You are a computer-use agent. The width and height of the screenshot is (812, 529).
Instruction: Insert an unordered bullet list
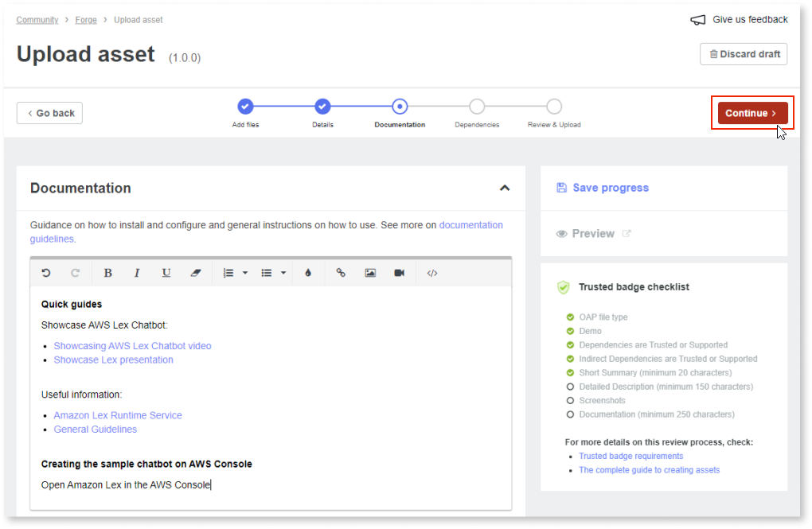point(266,273)
